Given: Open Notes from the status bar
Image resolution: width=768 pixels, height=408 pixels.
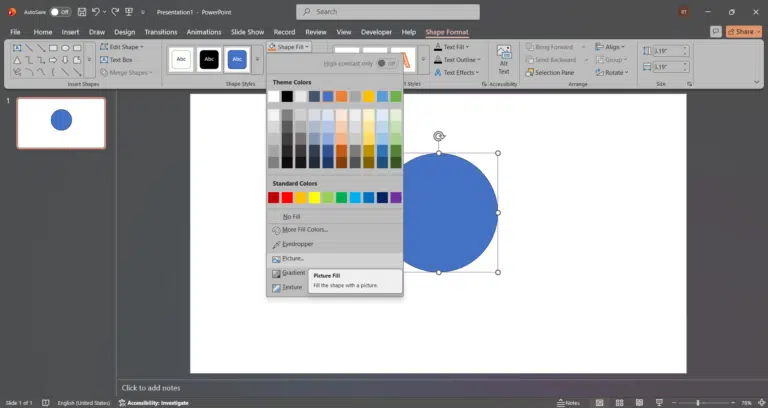Looking at the screenshot, I should click(569, 403).
